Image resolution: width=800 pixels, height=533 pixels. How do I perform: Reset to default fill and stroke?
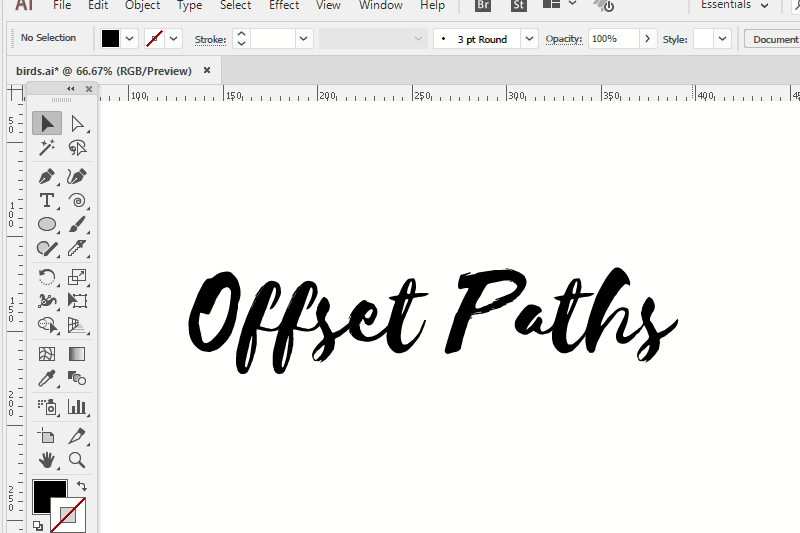[x=38, y=525]
